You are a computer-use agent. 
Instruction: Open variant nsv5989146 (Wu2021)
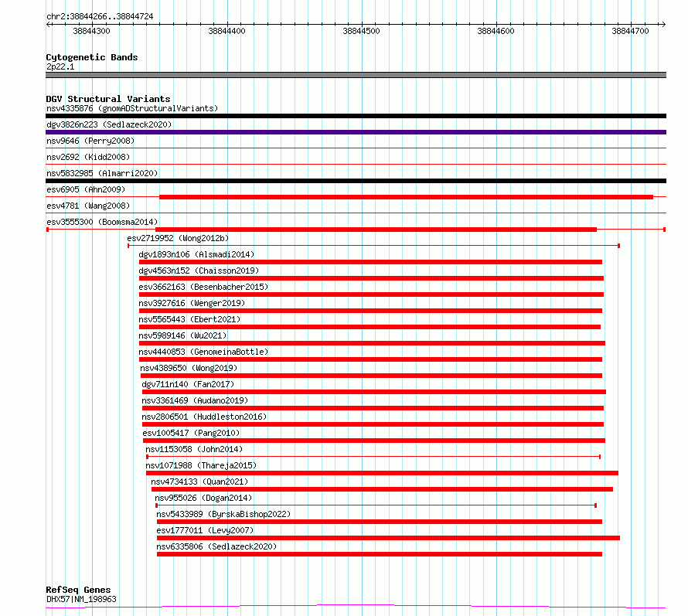(182, 335)
